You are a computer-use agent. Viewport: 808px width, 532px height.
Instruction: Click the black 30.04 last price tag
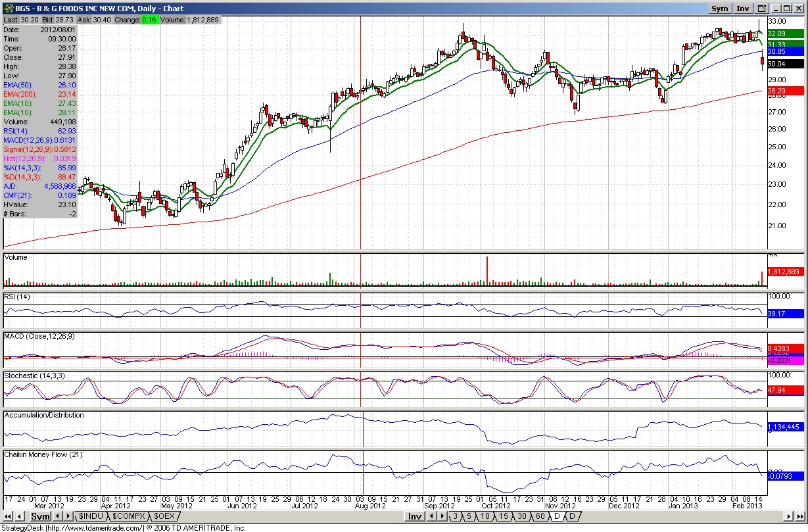[784, 64]
